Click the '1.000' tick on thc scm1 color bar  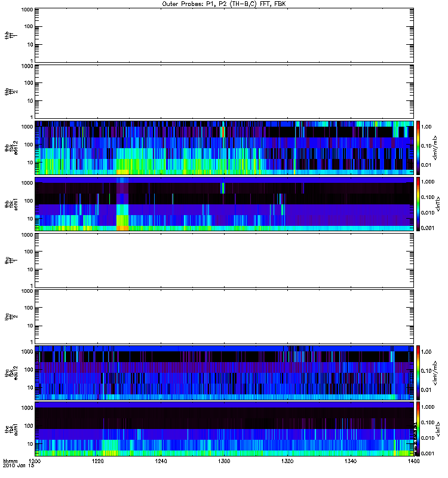tap(428, 407)
